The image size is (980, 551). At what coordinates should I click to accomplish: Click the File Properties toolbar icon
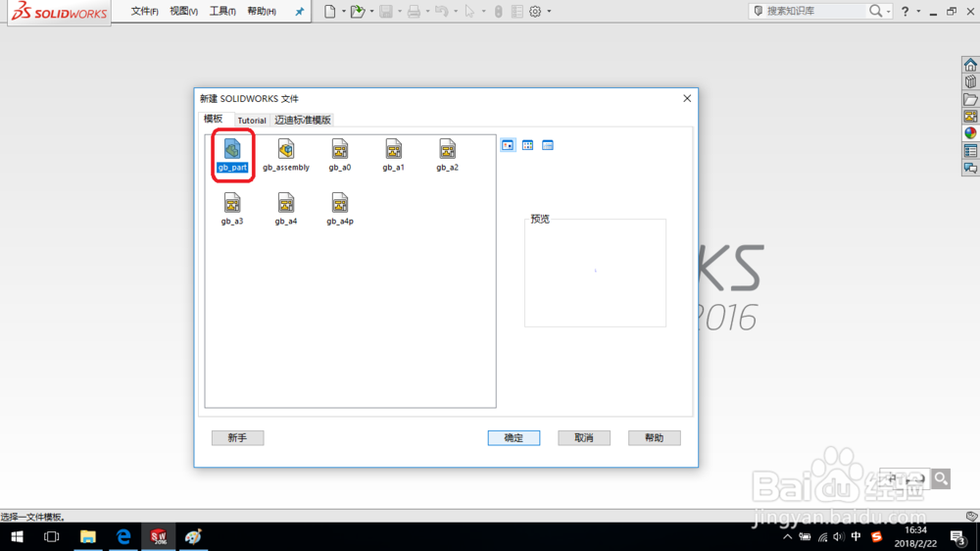[516, 11]
